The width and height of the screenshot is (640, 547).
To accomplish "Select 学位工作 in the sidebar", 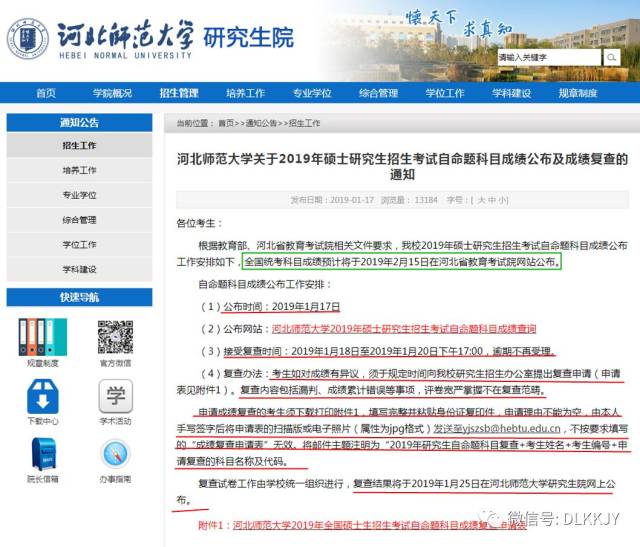I will pyautogui.click(x=79, y=245).
